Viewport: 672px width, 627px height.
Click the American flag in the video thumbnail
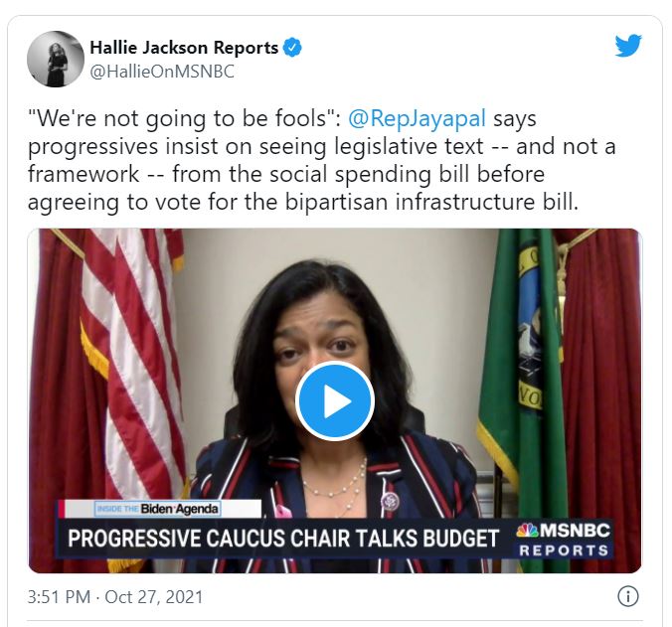[130, 364]
